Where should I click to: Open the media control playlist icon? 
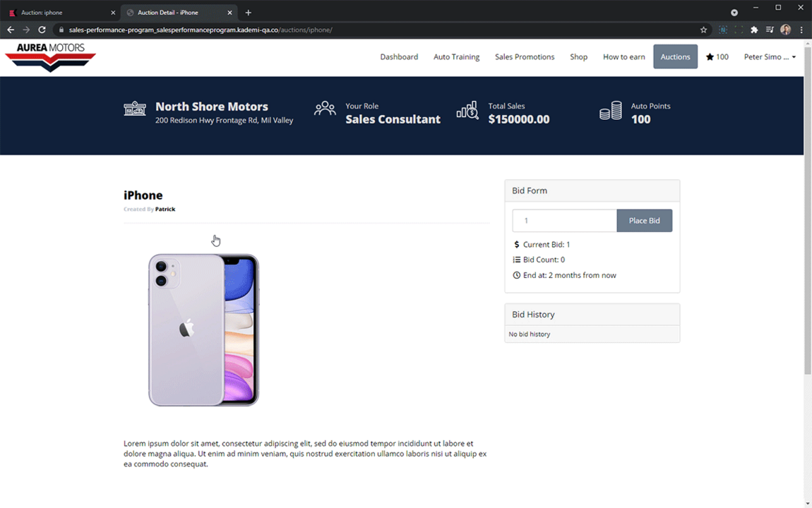(x=770, y=30)
